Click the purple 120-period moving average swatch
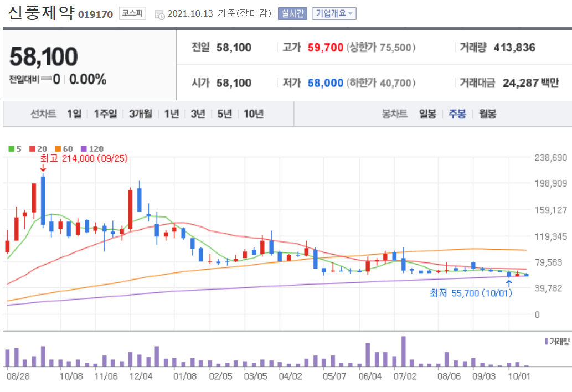 pyautogui.click(x=84, y=149)
